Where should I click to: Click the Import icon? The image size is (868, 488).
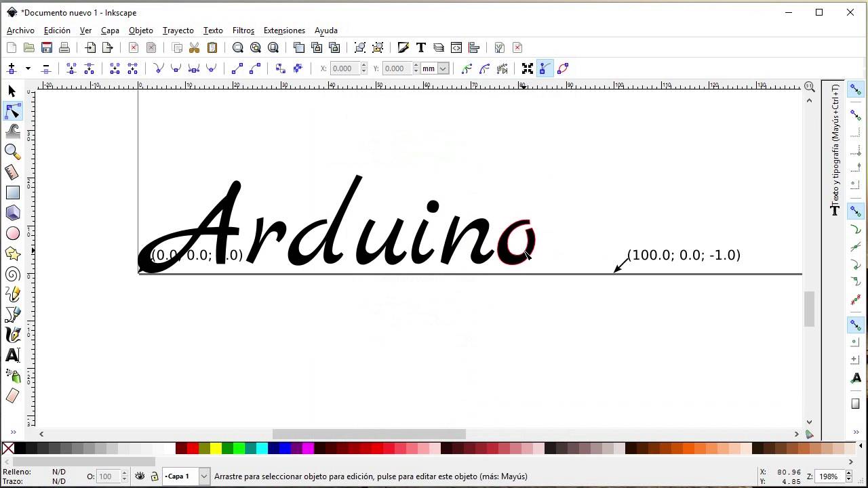tap(90, 47)
